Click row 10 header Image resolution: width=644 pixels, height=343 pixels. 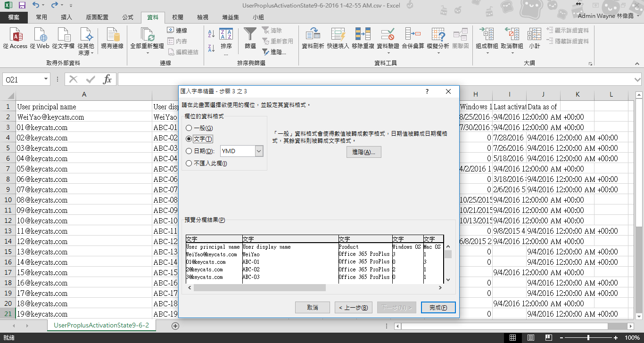click(x=8, y=200)
